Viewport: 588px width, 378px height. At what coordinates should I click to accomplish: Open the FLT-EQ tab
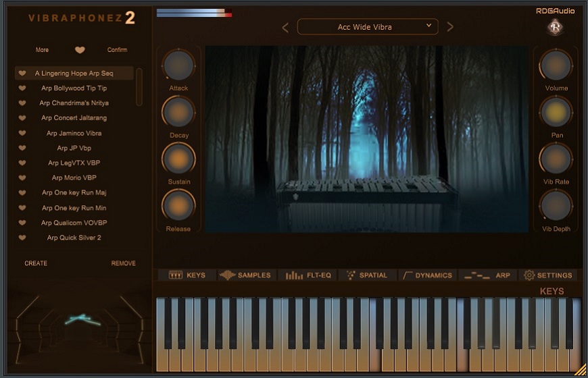[x=308, y=275]
